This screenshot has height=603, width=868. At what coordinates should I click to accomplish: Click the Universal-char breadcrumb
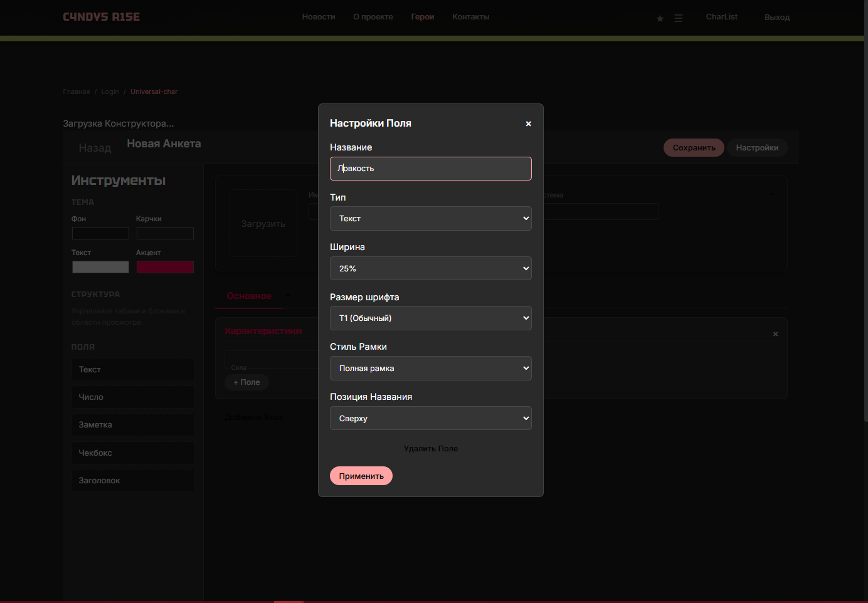(154, 92)
